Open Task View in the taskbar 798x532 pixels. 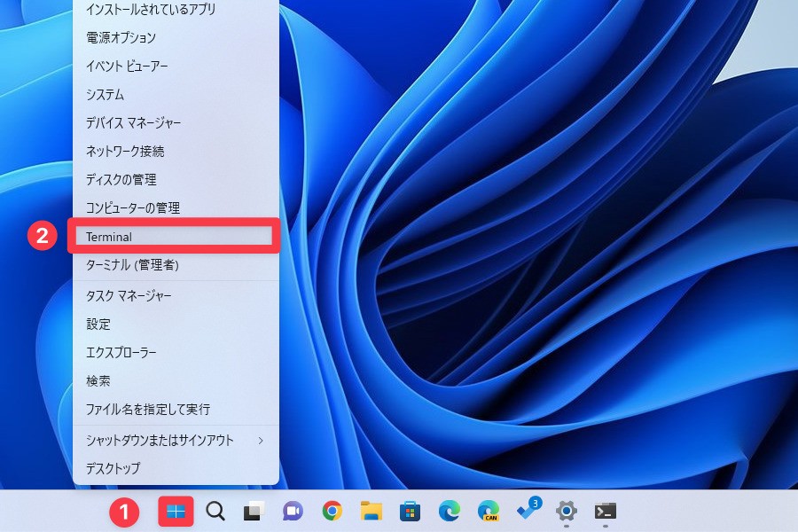(x=254, y=511)
